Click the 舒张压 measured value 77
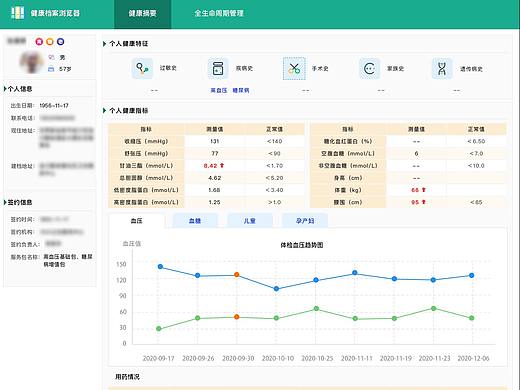The image size is (520, 390). (x=215, y=153)
